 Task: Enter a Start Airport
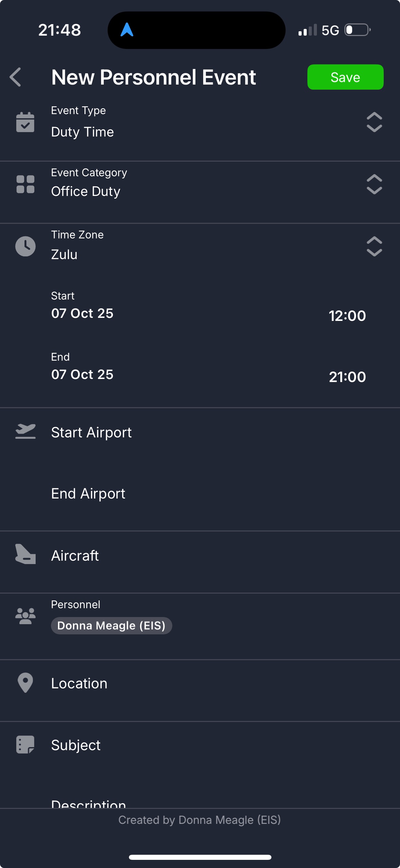pyautogui.click(x=91, y=433)
